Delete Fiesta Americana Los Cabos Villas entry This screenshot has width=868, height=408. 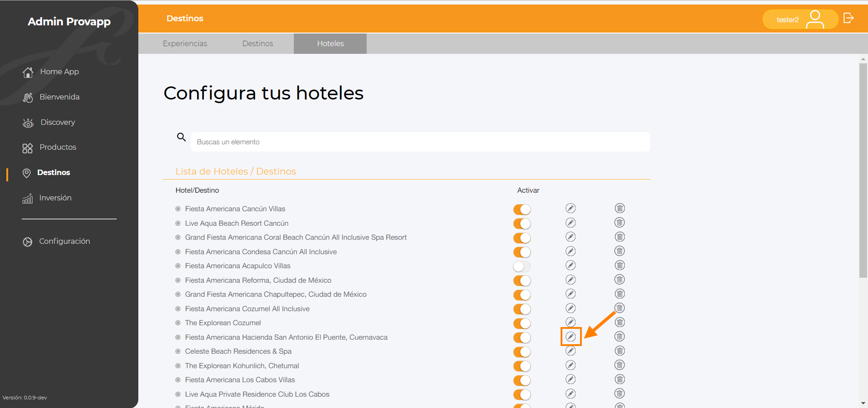[620, 379]
